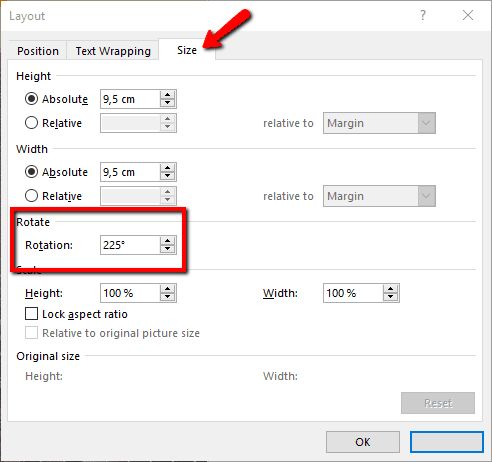Select the Absolute radio button under Width
492x462 pixels.
[x=31, y=172]
